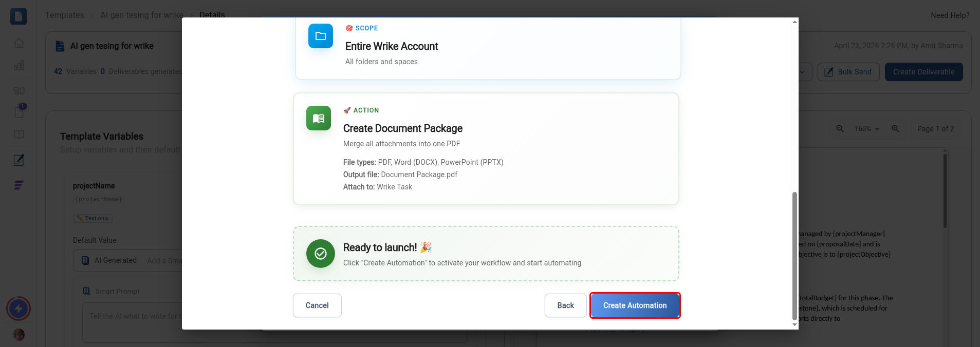The image size is (980, 347).
Task: Open the sidebar purple stacked-lines icon
Action: (x=19, y=185)
